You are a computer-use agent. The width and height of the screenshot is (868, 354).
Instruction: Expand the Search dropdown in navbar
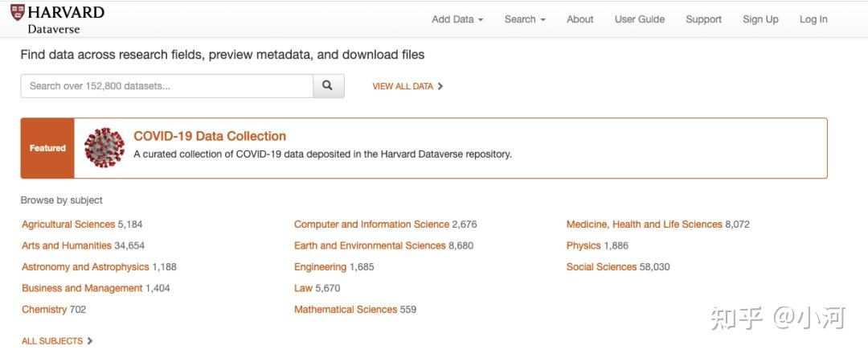[x=525, y=19]
